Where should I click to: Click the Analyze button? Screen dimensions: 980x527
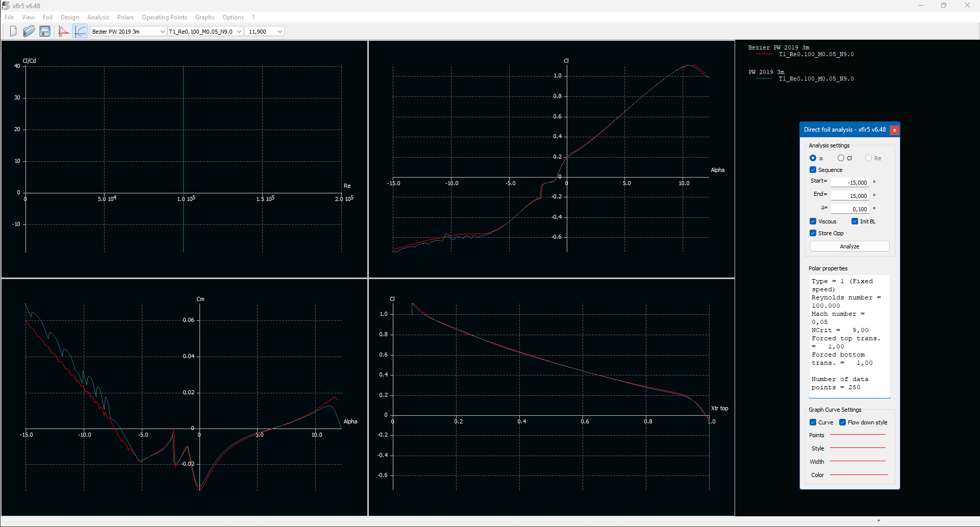pos(849,246)
